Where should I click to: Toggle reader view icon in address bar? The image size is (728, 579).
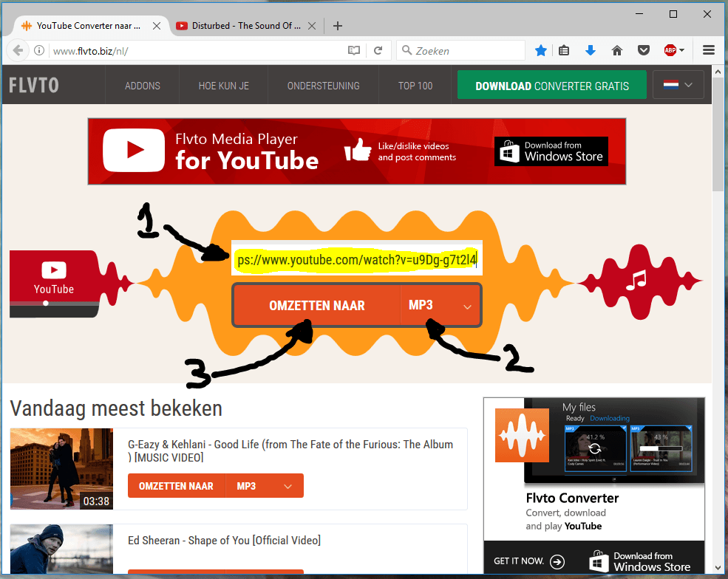[354, 50]
